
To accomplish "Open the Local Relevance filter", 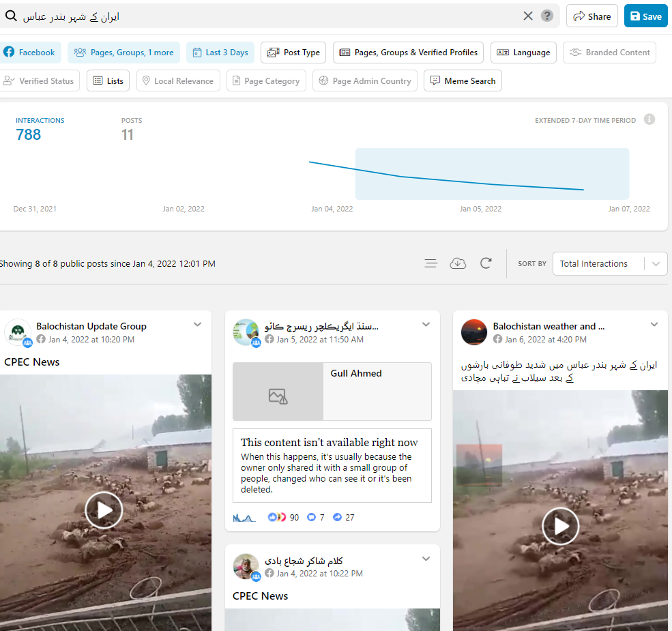I will 178,80.
